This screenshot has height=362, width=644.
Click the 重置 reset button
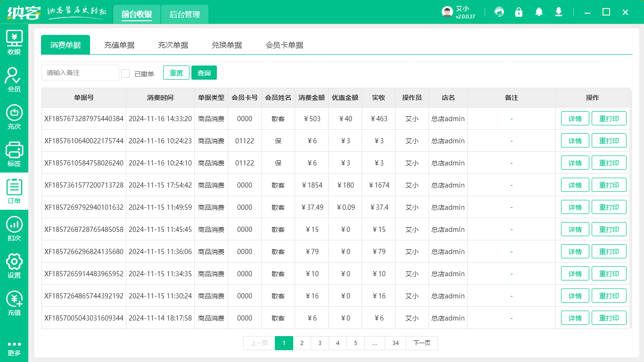[x=176, y=73]
